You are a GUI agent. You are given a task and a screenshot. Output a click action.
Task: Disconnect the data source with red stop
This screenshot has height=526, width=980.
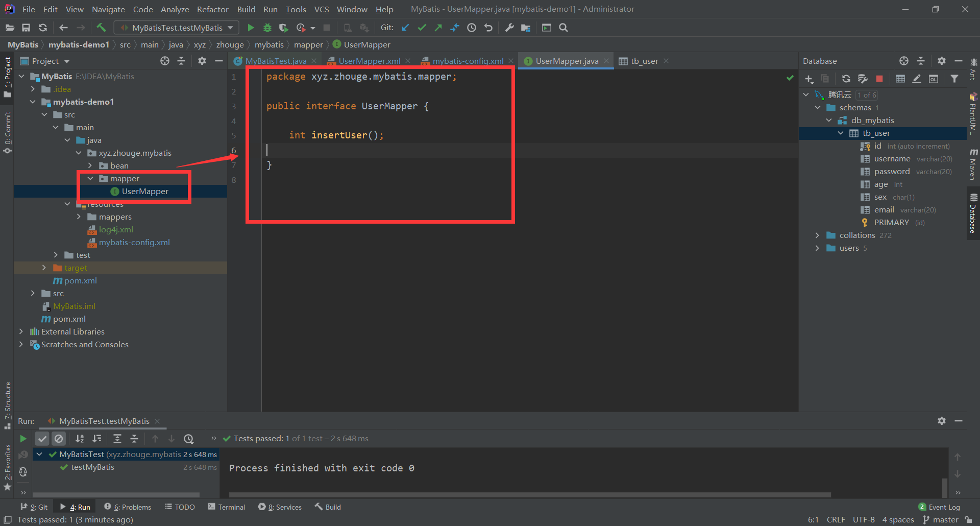click(879, 79)
